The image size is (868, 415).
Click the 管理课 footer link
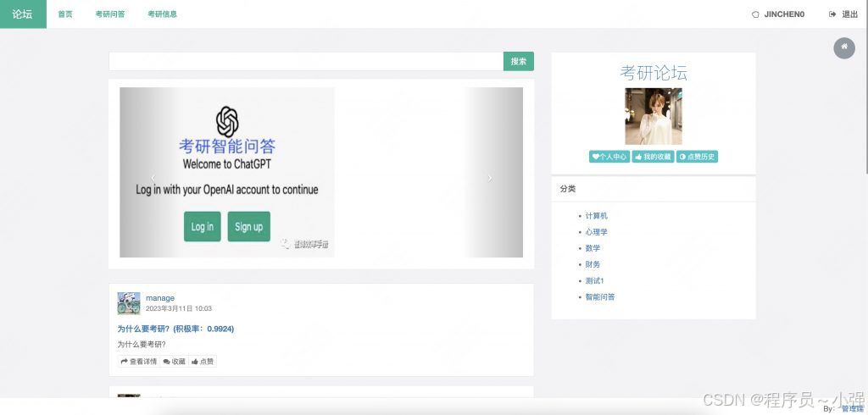click(x=851, y=409)
